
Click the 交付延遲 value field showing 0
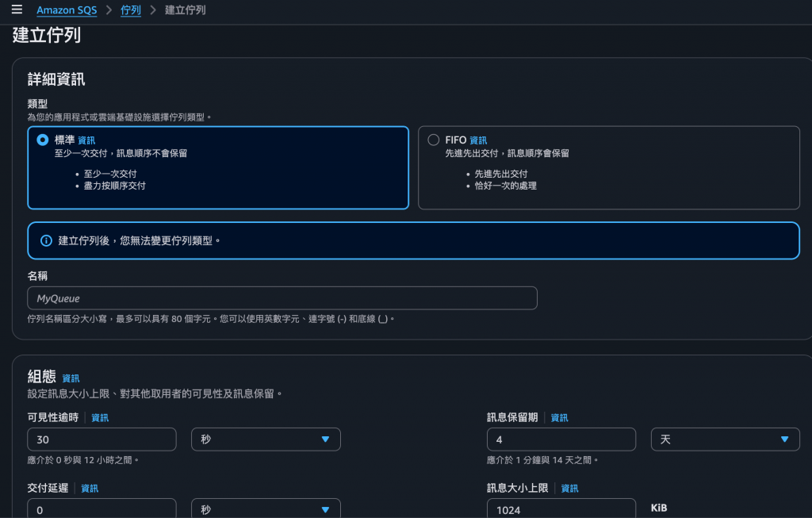pos(101,508)
